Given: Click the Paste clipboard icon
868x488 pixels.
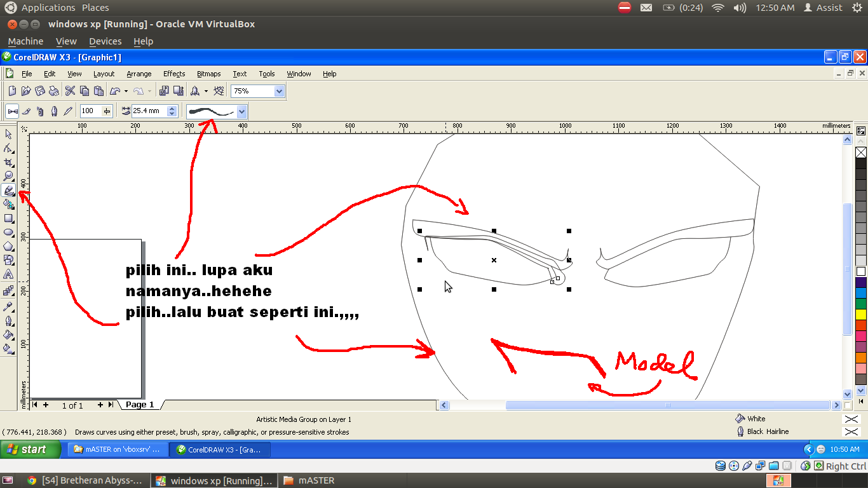Looking at the screenshot, I should tap(98, 91).
